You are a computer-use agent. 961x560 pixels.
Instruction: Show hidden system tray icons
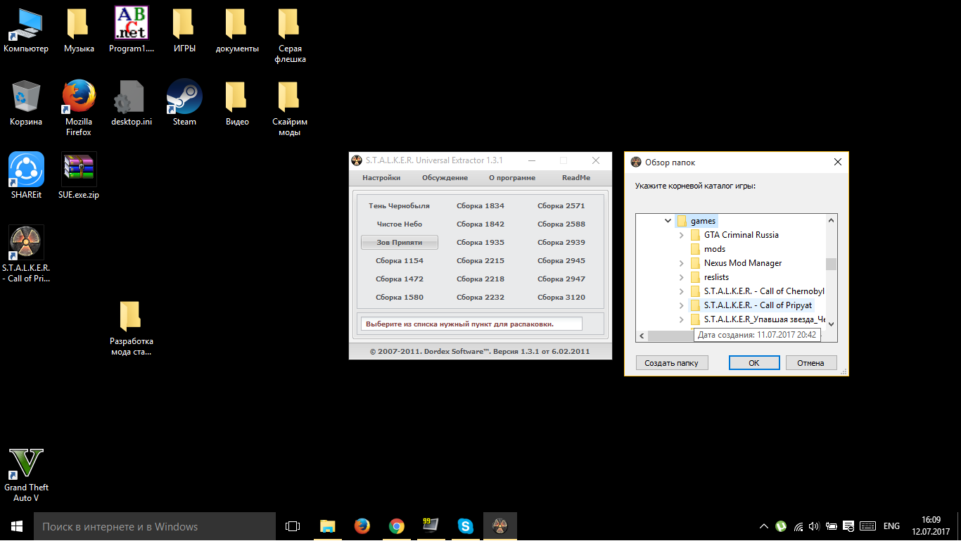point(764,526)
